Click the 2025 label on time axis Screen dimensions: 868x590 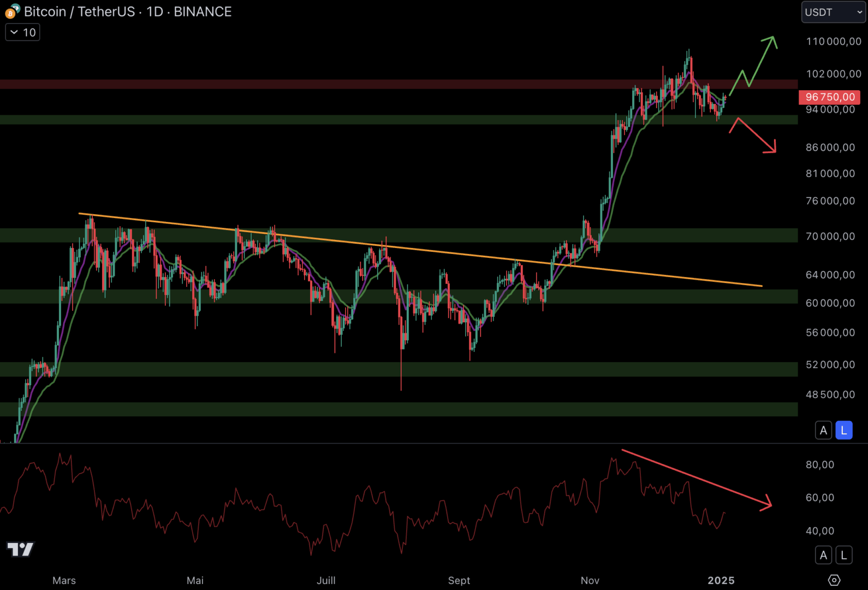721,580
